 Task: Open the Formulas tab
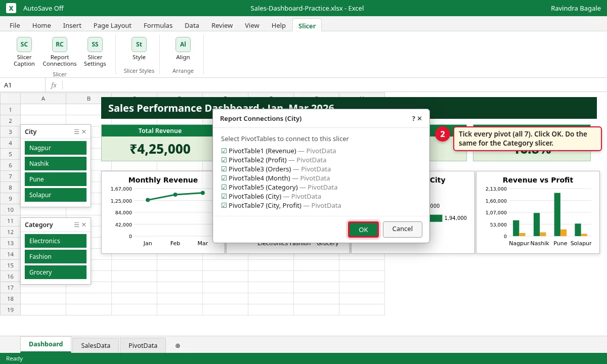click(x=158, y=25)
